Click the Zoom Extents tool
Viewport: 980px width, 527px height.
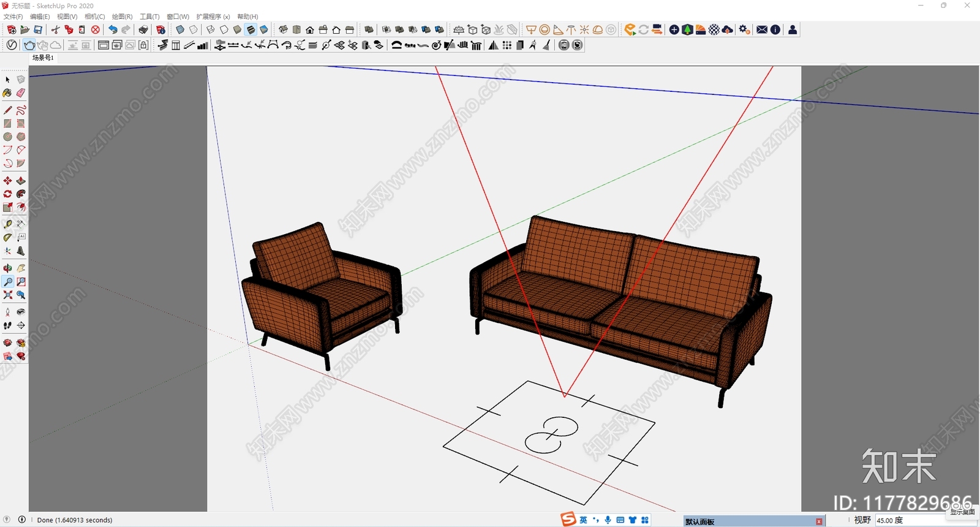[x=7, y=295]
